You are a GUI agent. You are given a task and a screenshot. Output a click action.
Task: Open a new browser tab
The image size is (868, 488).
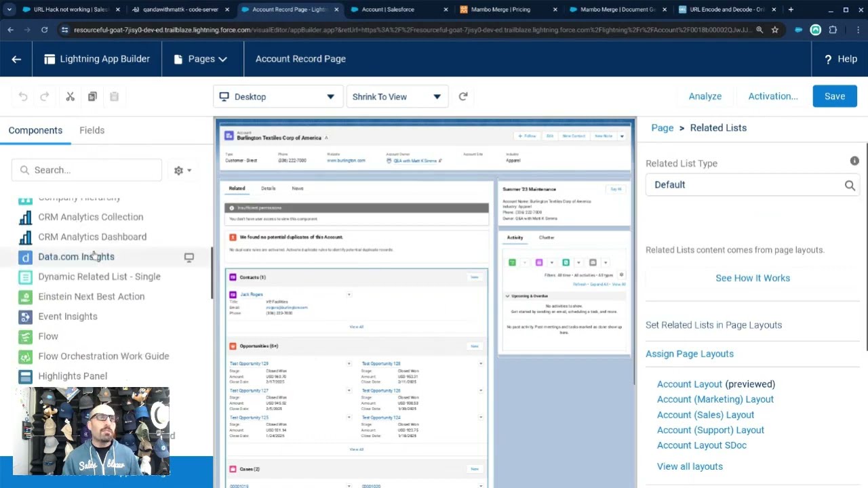(x=791, y=9)
